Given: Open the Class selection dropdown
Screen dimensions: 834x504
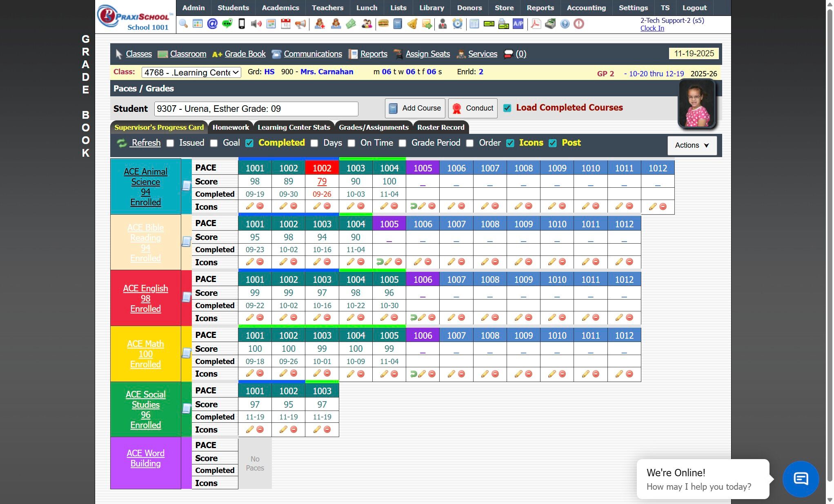Looking at the screenshot, I should tap(191, 73).
